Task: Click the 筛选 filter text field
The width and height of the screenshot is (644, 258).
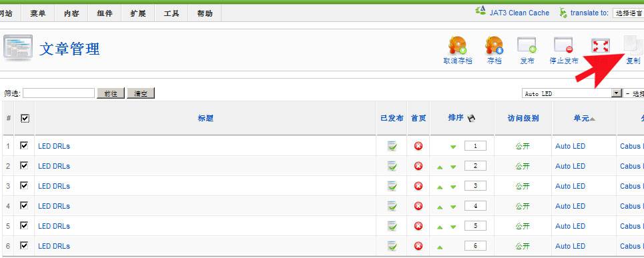Action: pos(59,93)
